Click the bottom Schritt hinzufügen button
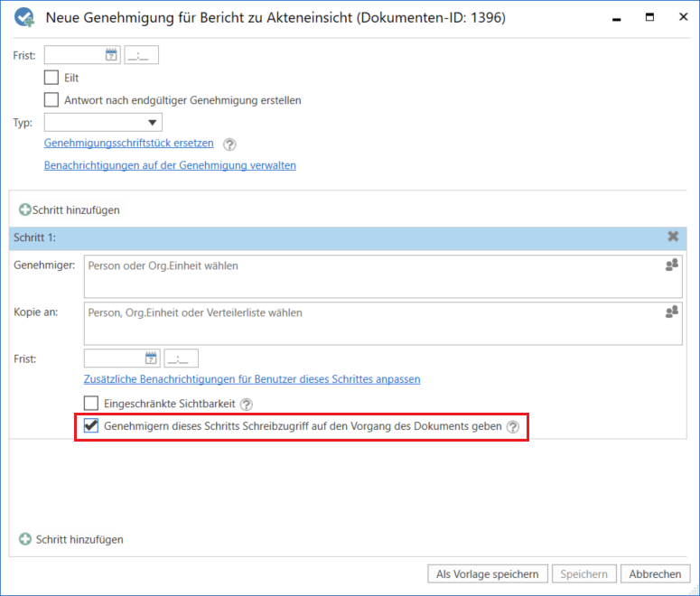This screenshot has height=596, width=700. click(x=72, y=539)
